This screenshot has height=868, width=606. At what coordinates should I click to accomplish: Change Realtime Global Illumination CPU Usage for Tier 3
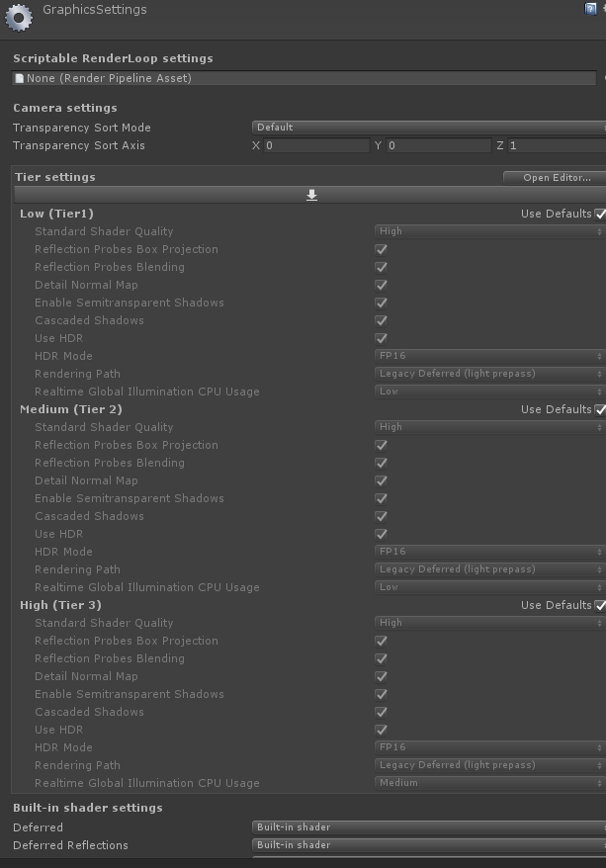(484, 782)
